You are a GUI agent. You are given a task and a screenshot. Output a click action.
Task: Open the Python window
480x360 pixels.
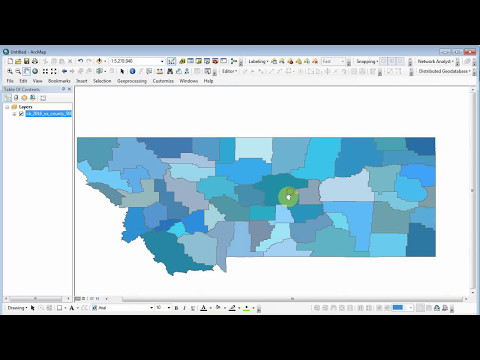(x=223, y=61)
